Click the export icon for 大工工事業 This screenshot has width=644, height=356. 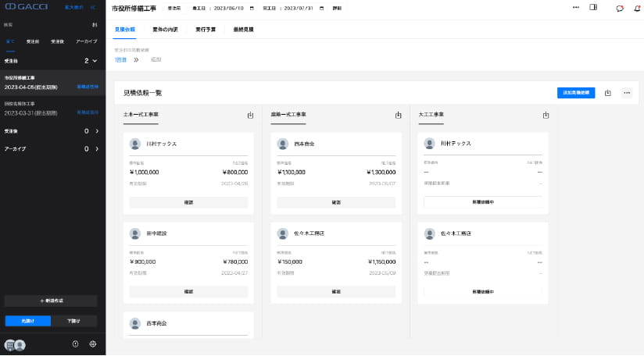tap(546, 115)
